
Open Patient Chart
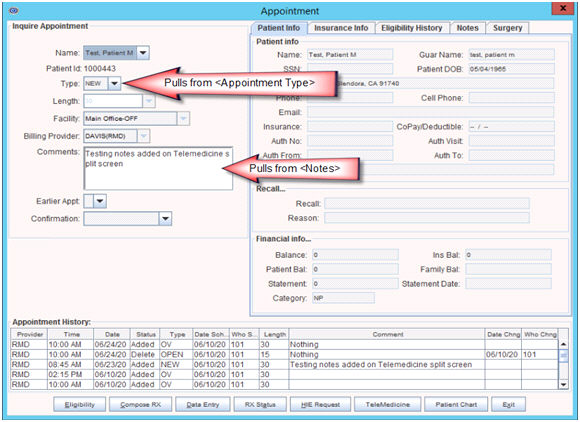pyautogui.click(x=456, y=405)
